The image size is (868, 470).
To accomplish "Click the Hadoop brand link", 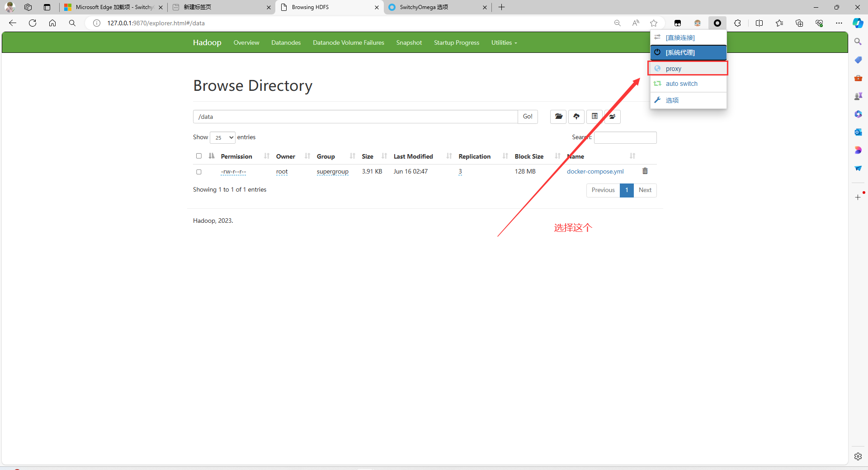I will [207, 42].
